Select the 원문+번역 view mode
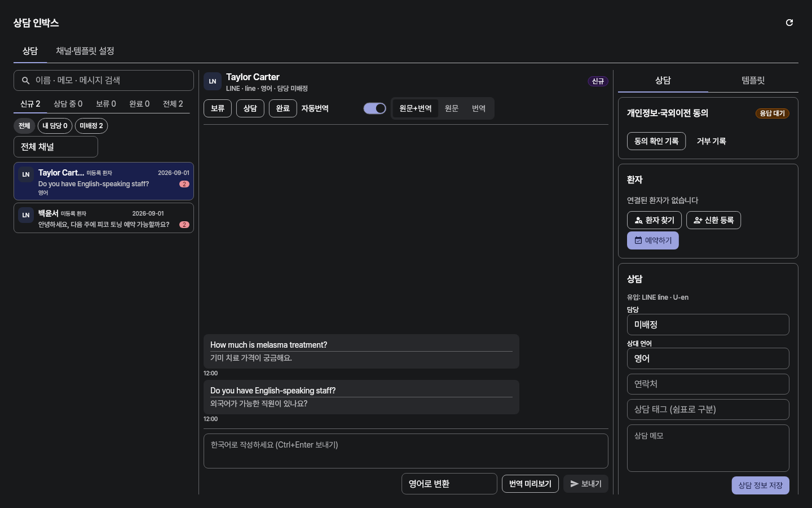 coord(416,108)
